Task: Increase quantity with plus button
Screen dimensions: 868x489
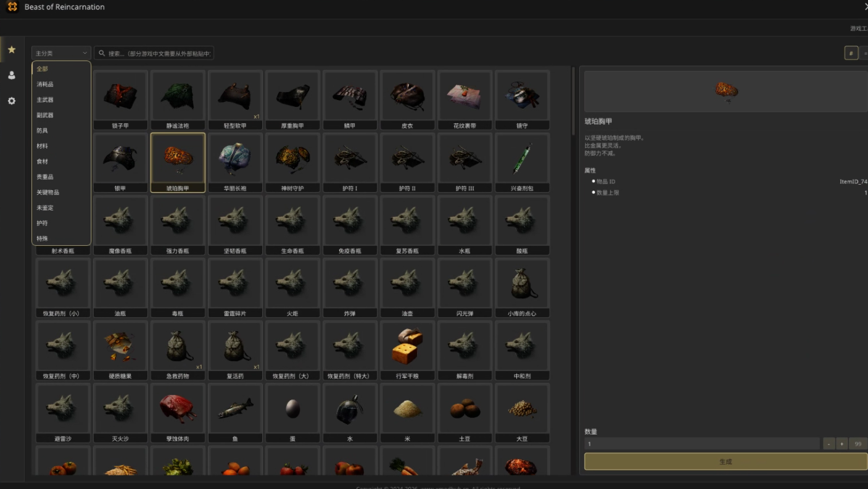Action: [x=842, y=444]
